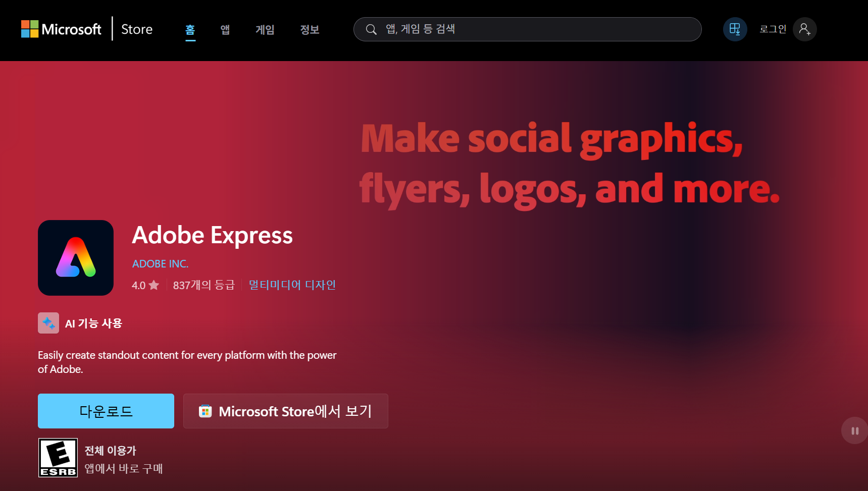This screenshot has width=868, height=491.
Task: Click the 전체 이용가 rating text
Action: pos(111,451)
